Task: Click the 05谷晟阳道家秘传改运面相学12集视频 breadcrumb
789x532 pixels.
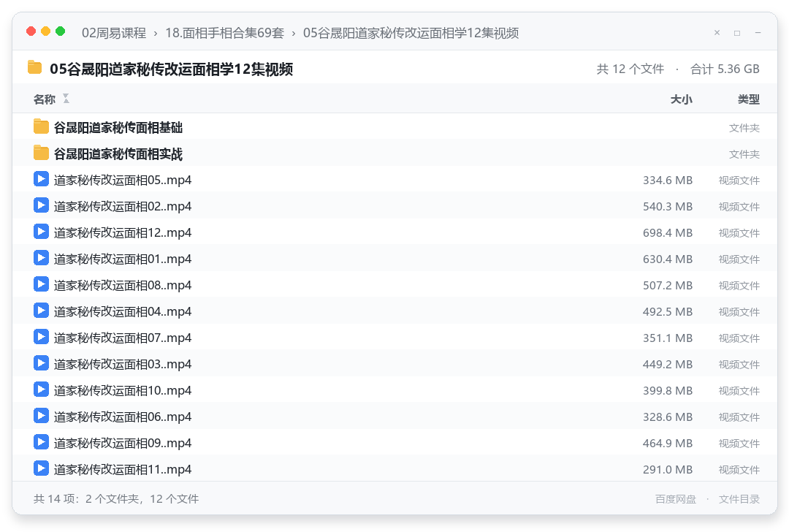Action: pyautogui.click(x=411, y=33)
